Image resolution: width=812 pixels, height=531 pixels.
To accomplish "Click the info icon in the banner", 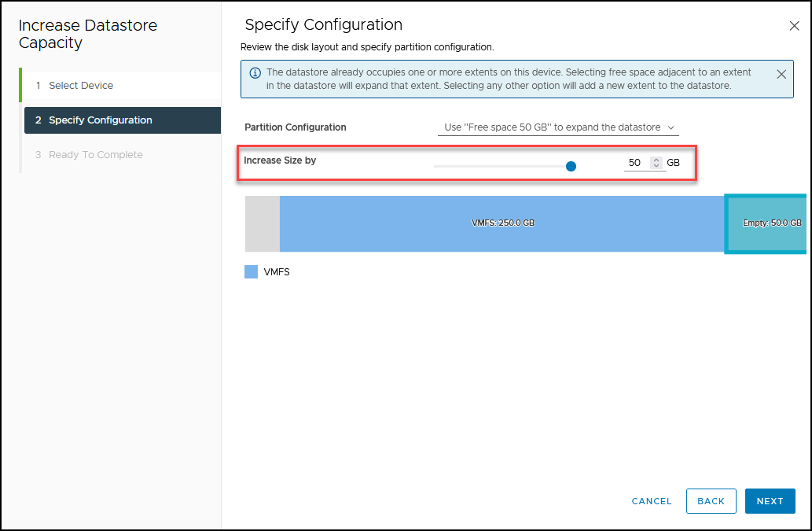I will point(255,73).
